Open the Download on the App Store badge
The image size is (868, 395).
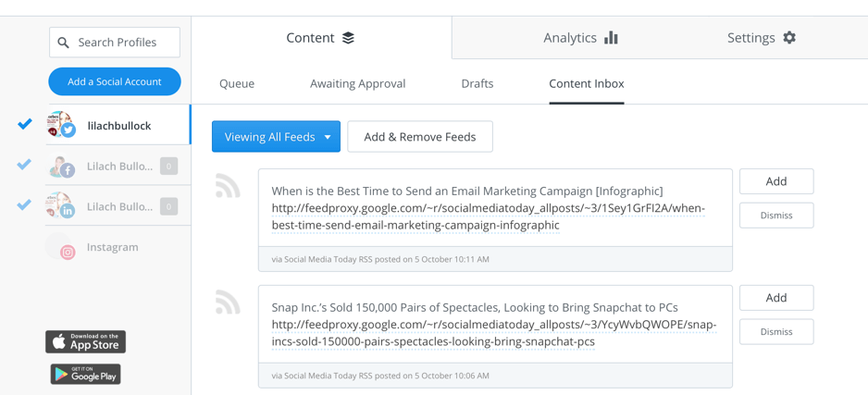click(85, 341)
